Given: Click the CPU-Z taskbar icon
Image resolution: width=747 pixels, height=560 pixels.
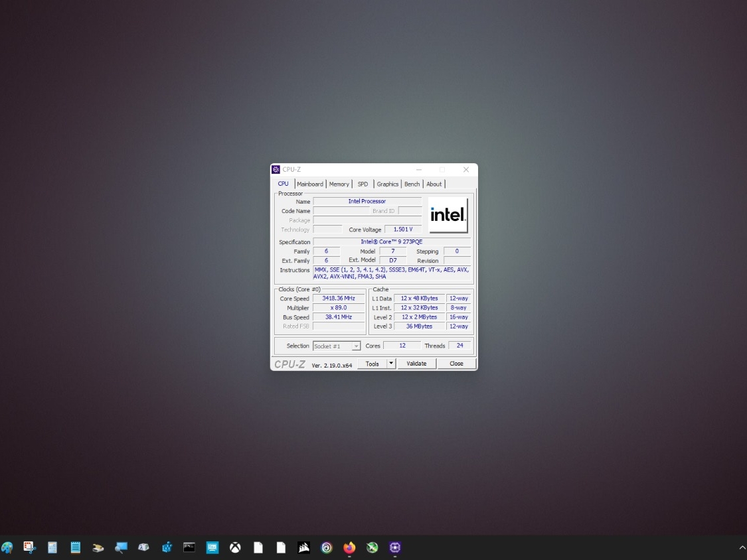Looking at the screenshot, I should [395, 547].
